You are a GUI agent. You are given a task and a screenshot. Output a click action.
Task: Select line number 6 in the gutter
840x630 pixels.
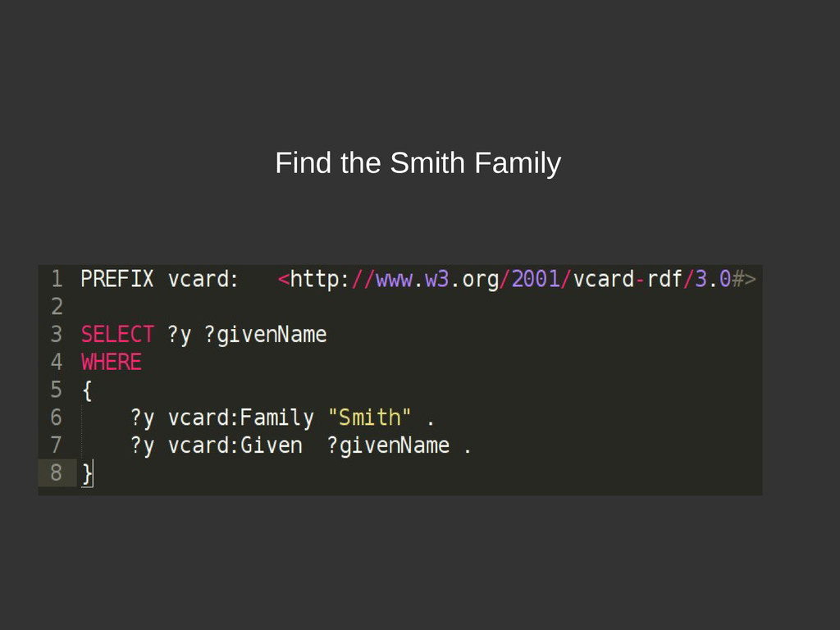pos(57,418)
